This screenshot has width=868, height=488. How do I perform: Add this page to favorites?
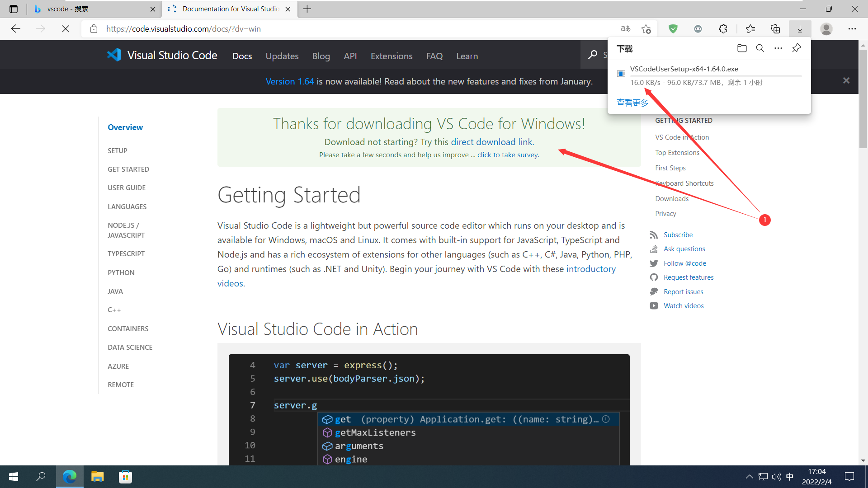[646, 29]
